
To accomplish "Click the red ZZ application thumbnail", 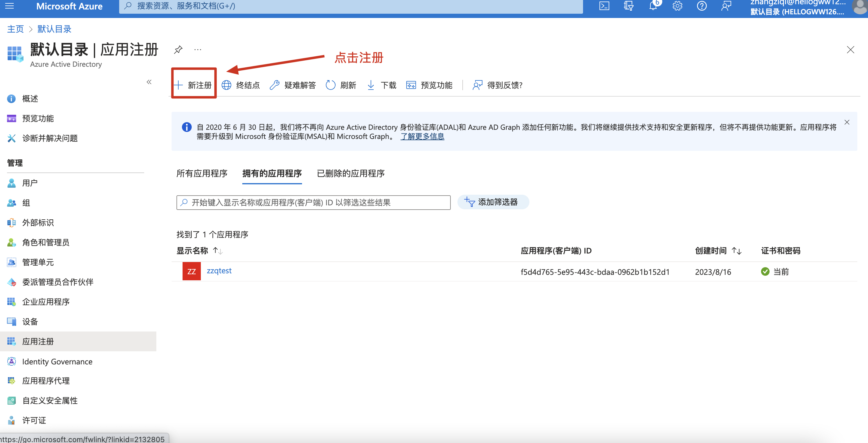I will (x=191, y=271).
